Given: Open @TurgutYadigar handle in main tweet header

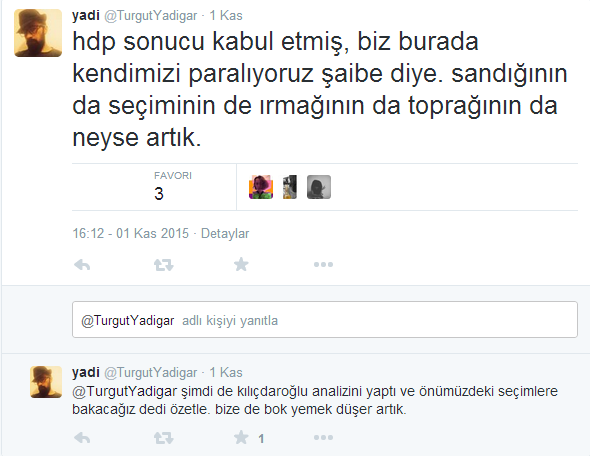Looking at the screenshot, I should [x=151, y=15].
